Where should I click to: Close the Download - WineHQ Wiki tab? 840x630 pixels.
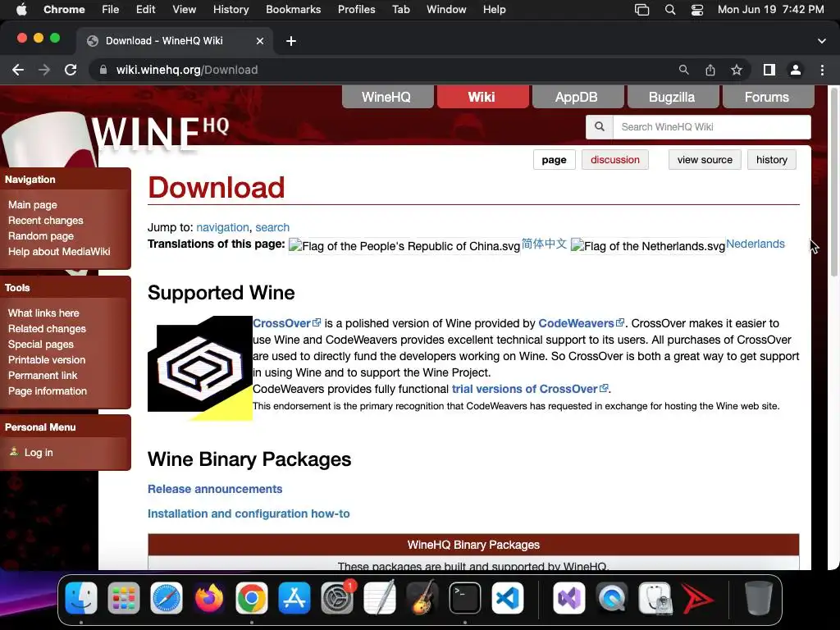click(x=260, y=41)
